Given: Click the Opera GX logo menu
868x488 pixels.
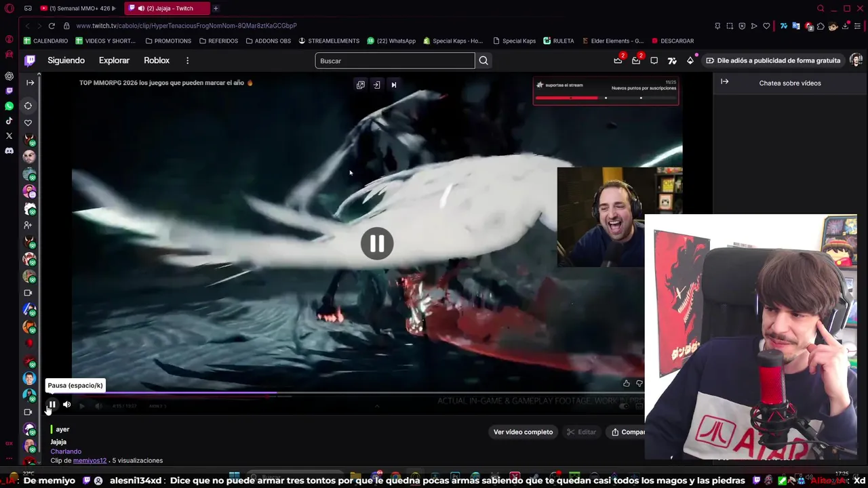Looking at the screenshot, I should [x=9, y=8].
